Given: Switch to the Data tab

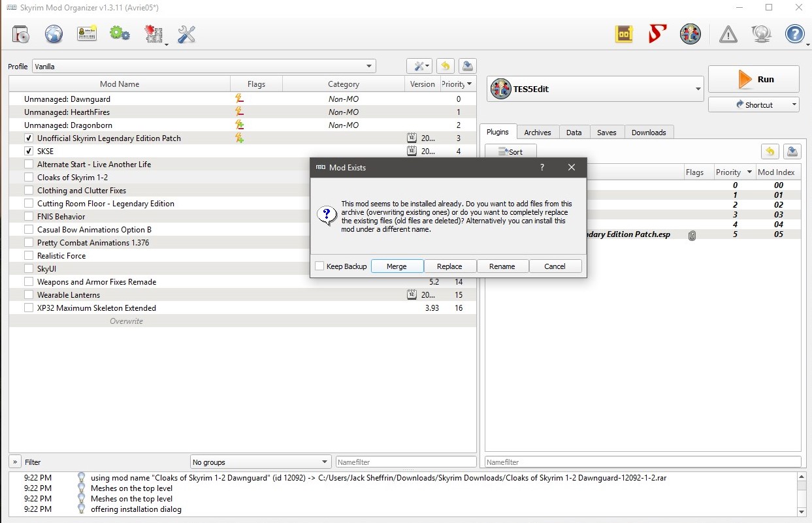Looking at the screenshot, I should pyautogui.click(x=574, y=133).
